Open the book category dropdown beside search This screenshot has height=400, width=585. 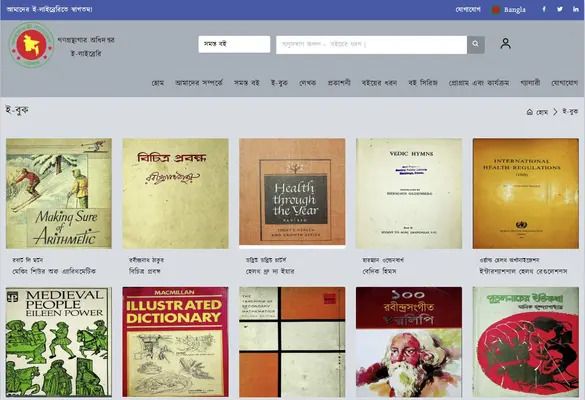pos(234,44)
